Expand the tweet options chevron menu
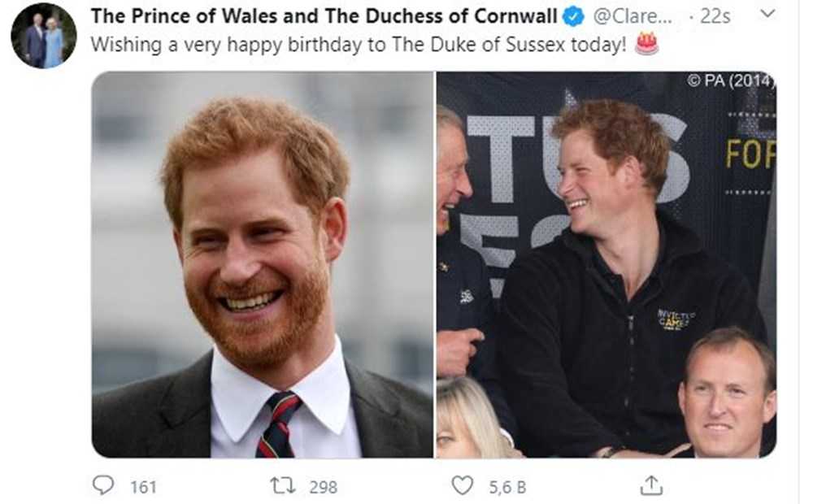 coord(765,15)
